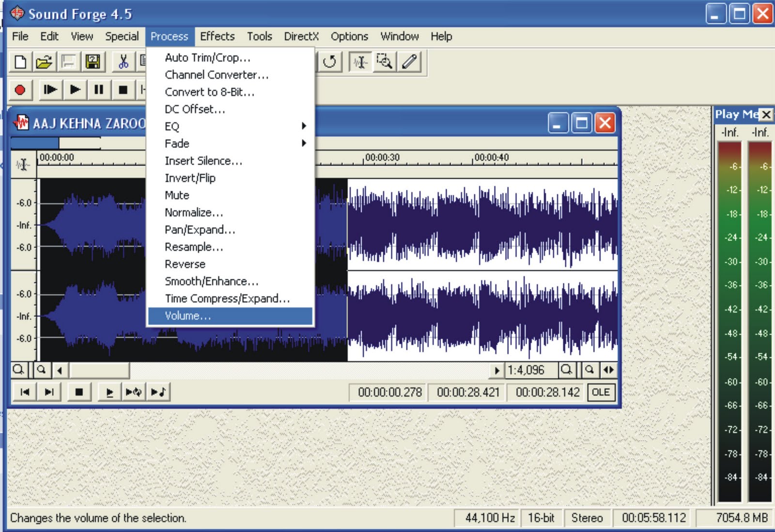Click the horizontal scrollbar thumb under the waveform
Image resolution: width=775 pixels, height=532 pixels.
[99, 371]
